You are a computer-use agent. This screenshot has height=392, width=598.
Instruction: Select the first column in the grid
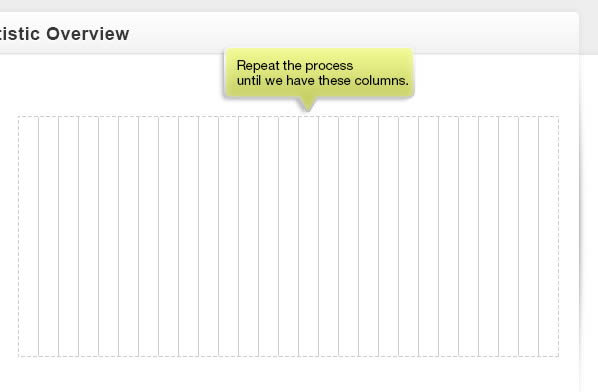click(28, 236)
